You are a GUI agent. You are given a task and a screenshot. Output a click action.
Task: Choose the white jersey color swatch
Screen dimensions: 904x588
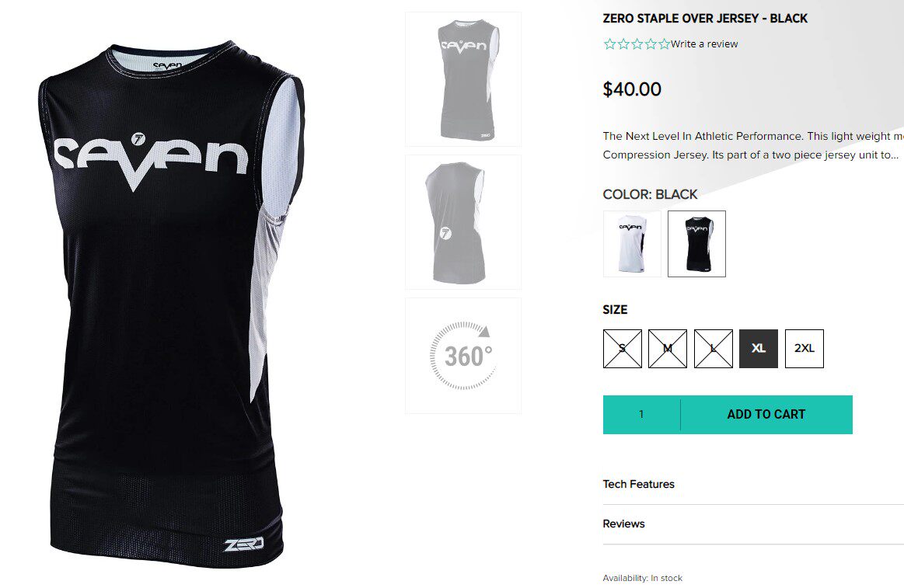[x=632, y=244]
